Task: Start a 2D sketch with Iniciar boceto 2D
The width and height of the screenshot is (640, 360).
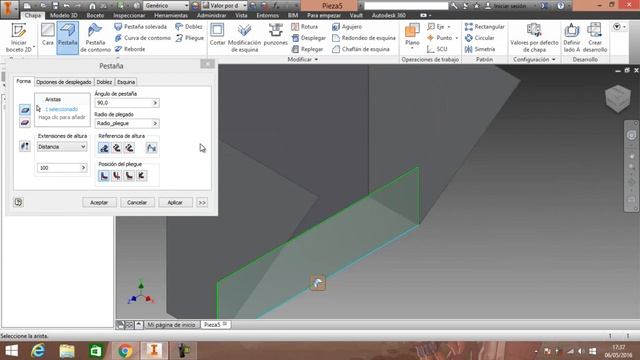Action: point(18,38)
